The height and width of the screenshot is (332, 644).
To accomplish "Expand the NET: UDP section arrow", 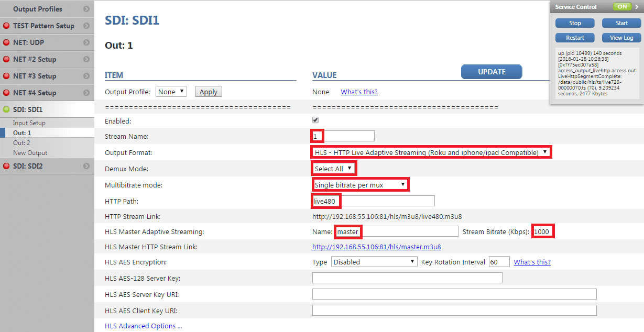I will point(86,42).
